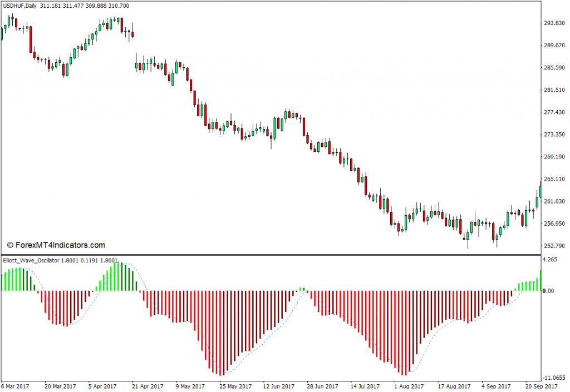Select the 12 Jun 2017 date marker
The height and width of the screenshot is (392, 570).
click(279, 386)
